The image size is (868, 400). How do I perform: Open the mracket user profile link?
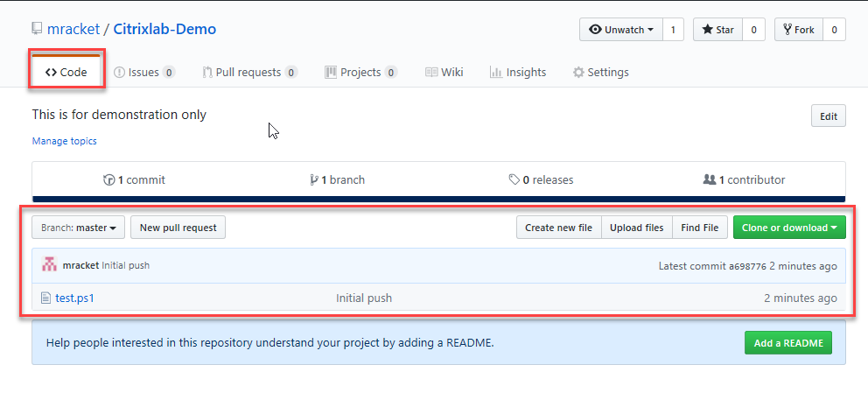pos(73,29)
